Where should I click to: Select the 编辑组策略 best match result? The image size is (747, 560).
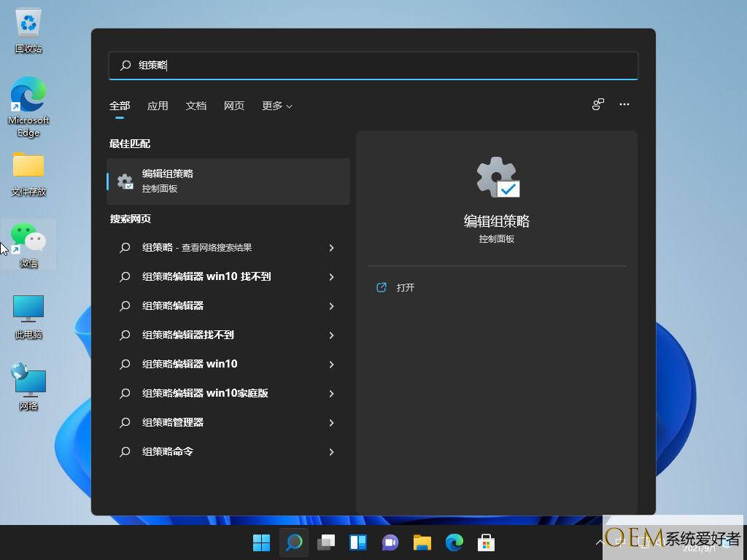point(228,181)
